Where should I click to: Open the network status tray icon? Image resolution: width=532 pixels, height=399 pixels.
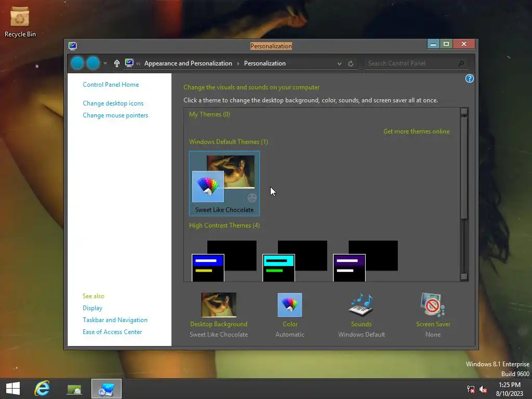click(471, 389)
